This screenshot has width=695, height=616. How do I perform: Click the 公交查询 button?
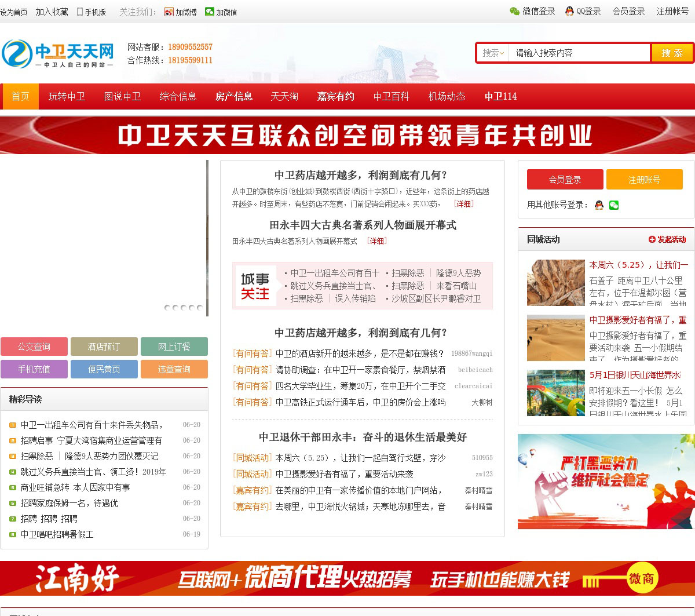(34, 347)
